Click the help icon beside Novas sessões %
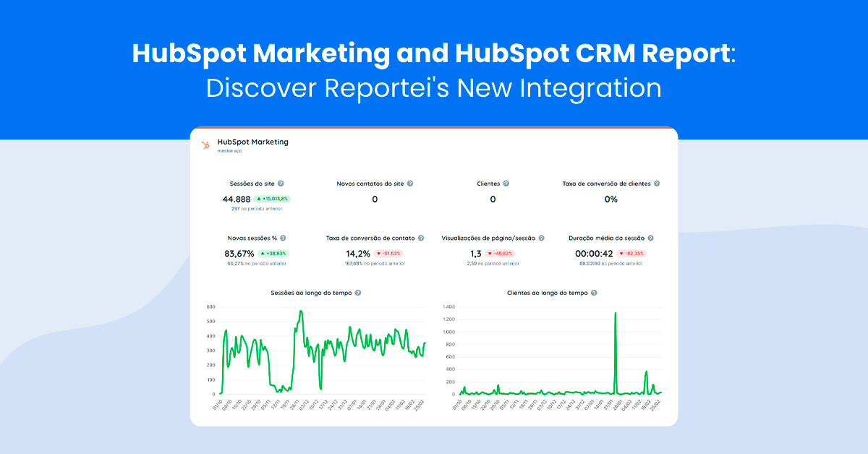 pyautogui.click(x=281, y=239)
